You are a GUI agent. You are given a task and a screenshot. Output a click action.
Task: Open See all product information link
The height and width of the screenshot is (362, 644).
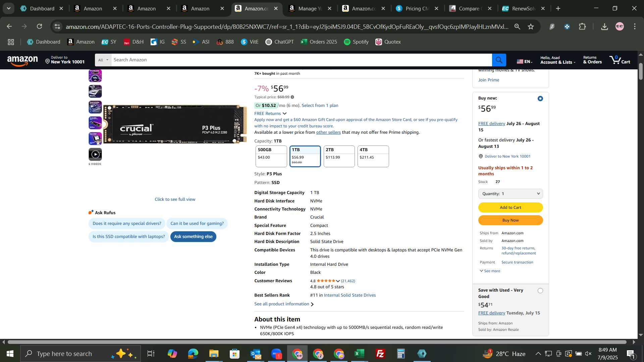[x=284, y=304]
